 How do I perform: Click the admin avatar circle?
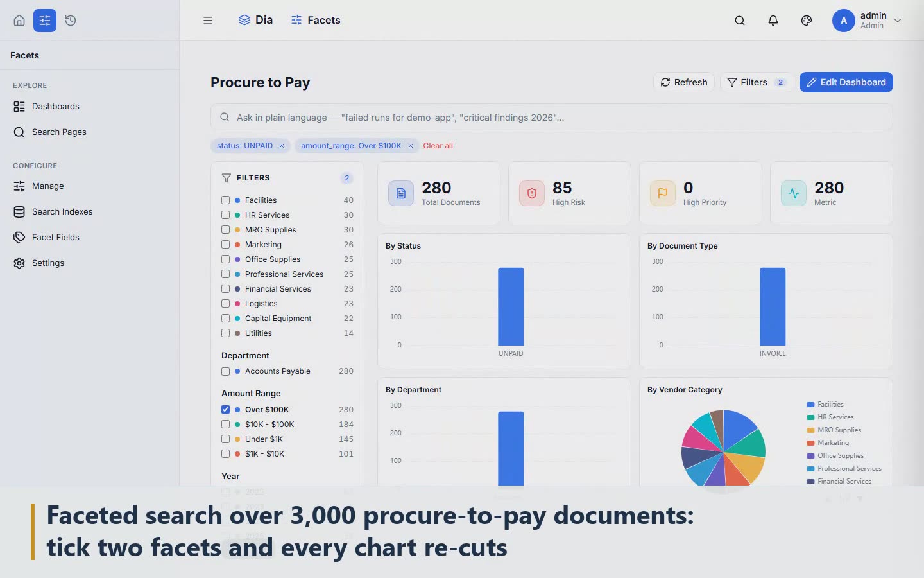pos(844,21)
